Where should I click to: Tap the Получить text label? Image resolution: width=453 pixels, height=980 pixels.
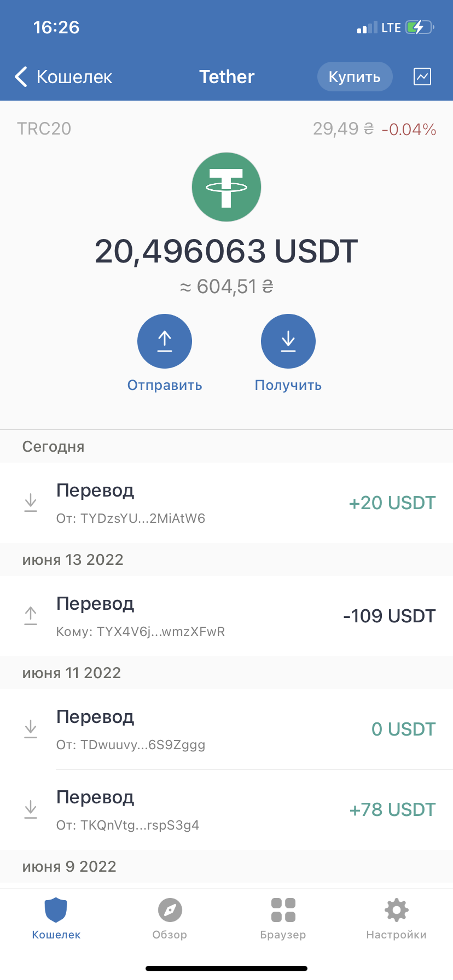pos(288,386)
